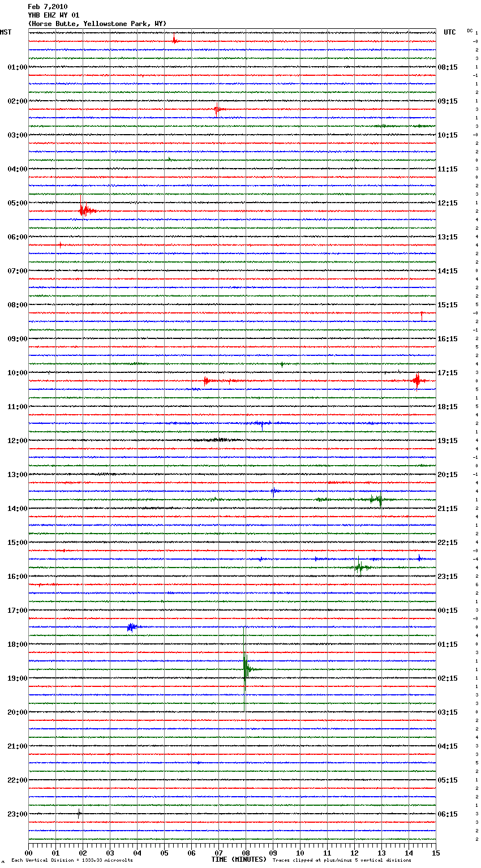Select the 12:00 MST hour label
Screen dimensions: 481x868
click(x=17, y=441)
